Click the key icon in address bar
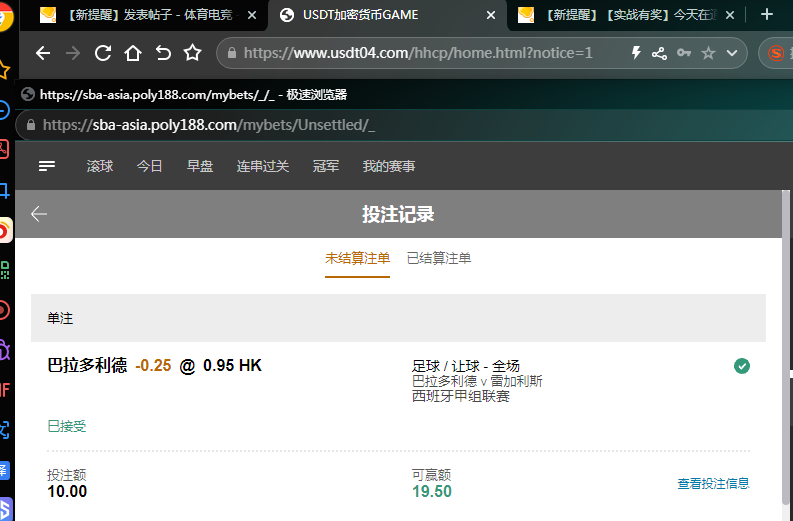Screen dimensions: 793x521 tap(684, 53)
